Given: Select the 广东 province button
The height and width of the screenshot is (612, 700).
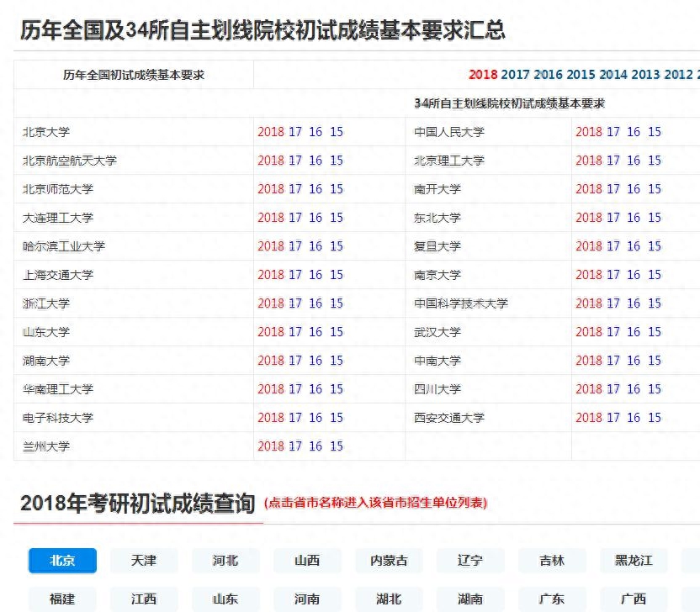Looking at the screenshot, I should 552,599.
